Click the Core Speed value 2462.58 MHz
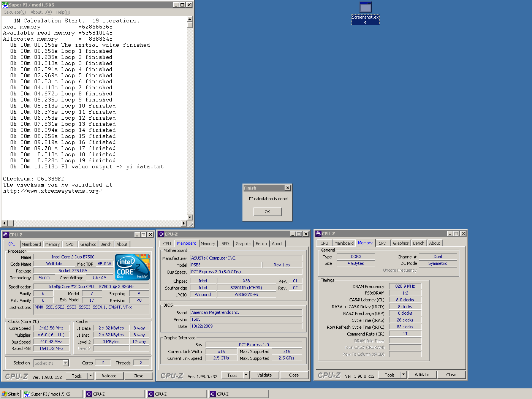The width and height of the screenshot is (532, 399). tap(51, 328)
